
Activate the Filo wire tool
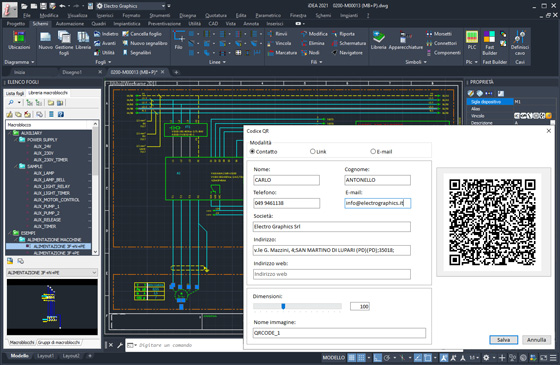pyautogui.click(x=179, y=40)
